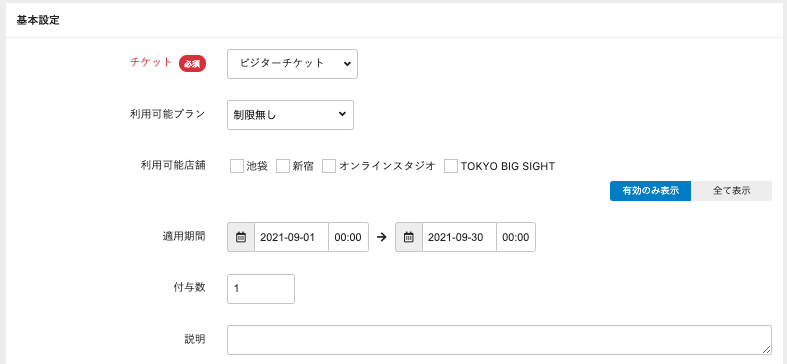Open the end date calendar icon

[409, 237]
